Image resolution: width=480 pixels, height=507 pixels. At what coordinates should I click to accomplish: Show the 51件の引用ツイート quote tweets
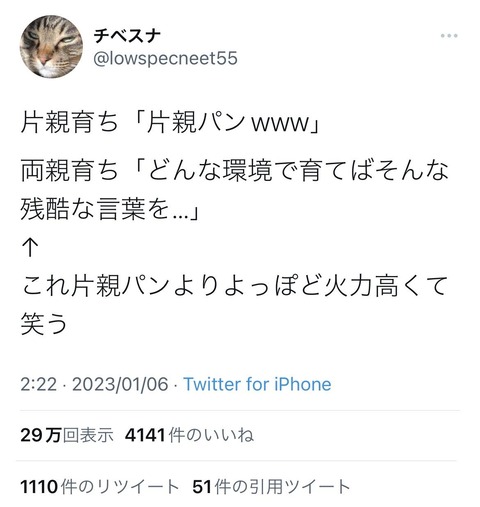click(271, 486)
